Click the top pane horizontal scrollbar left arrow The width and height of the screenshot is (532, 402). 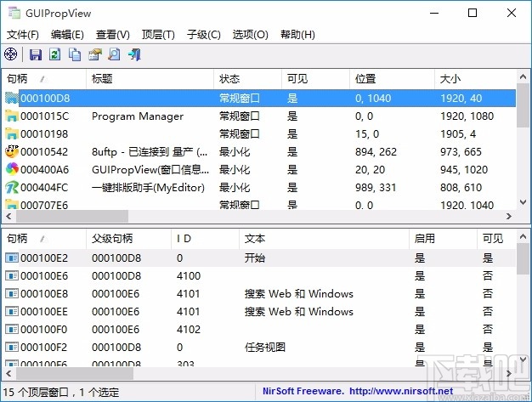[x=8, y=216]
